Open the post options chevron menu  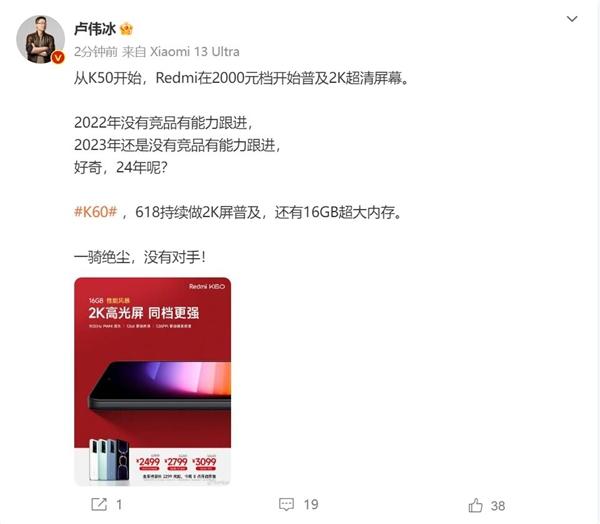click(x=572, y=19)
